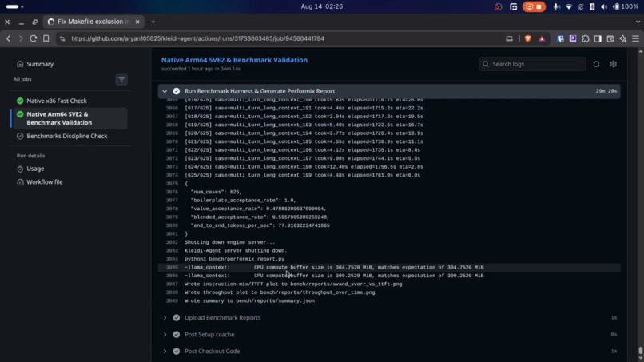Open the Leo AI sparkle icon
Screen dimensions: 644x362
pos(623,38)
